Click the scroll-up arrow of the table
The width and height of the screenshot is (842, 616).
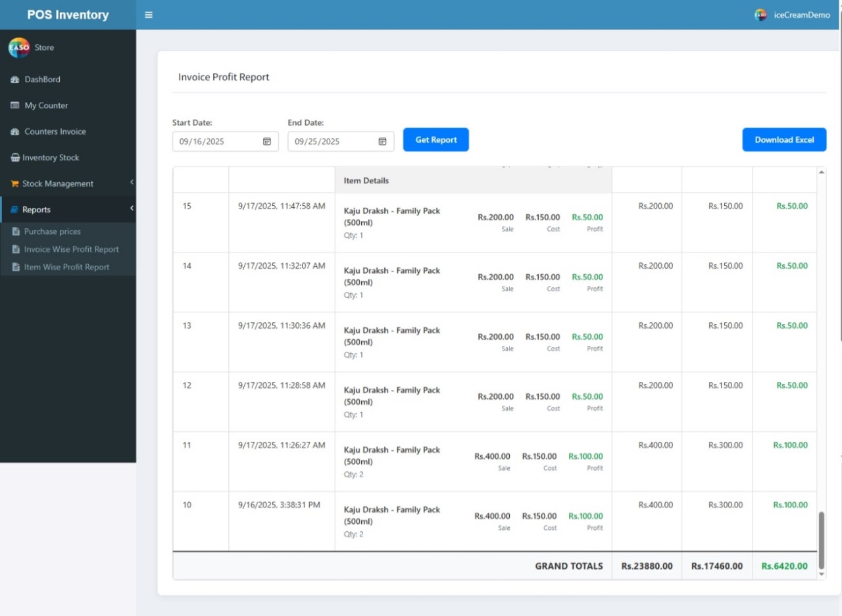(x=821, y=172)
